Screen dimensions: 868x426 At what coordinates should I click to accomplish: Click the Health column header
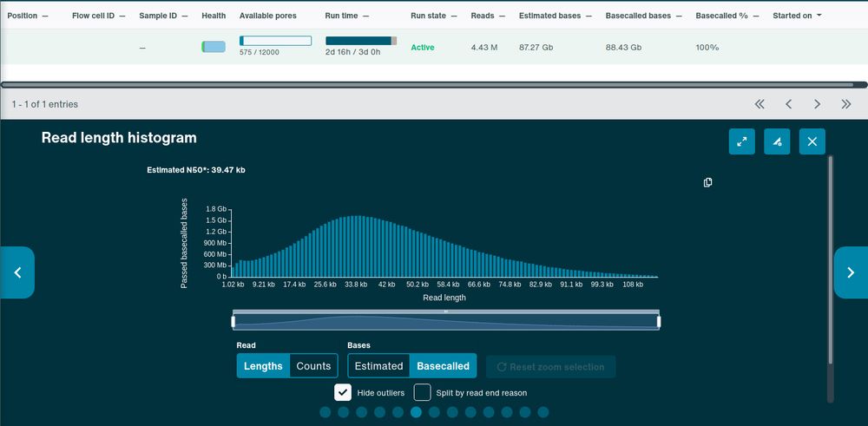click(214, 16)
